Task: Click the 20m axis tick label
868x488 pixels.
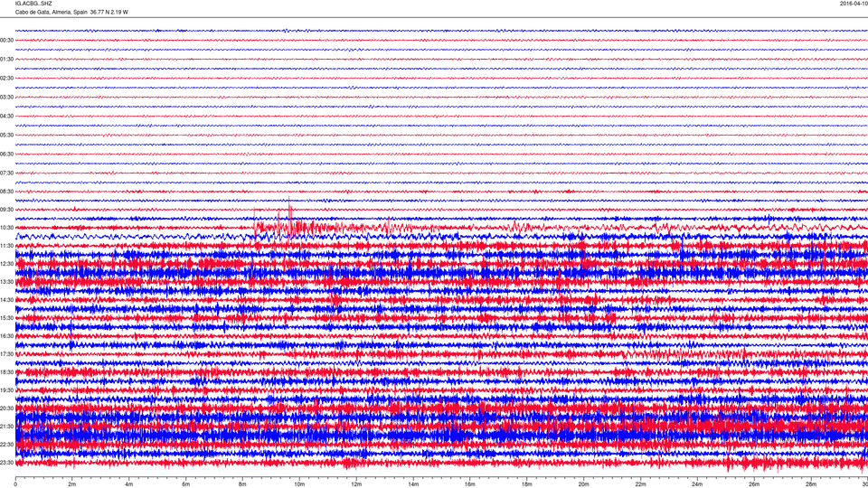Action: coord(583,484)
